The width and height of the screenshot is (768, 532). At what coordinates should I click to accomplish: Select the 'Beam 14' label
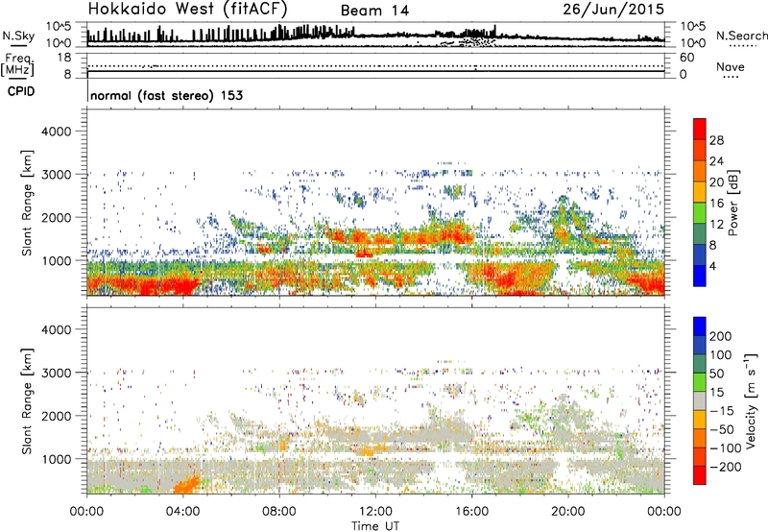point(374,11)
